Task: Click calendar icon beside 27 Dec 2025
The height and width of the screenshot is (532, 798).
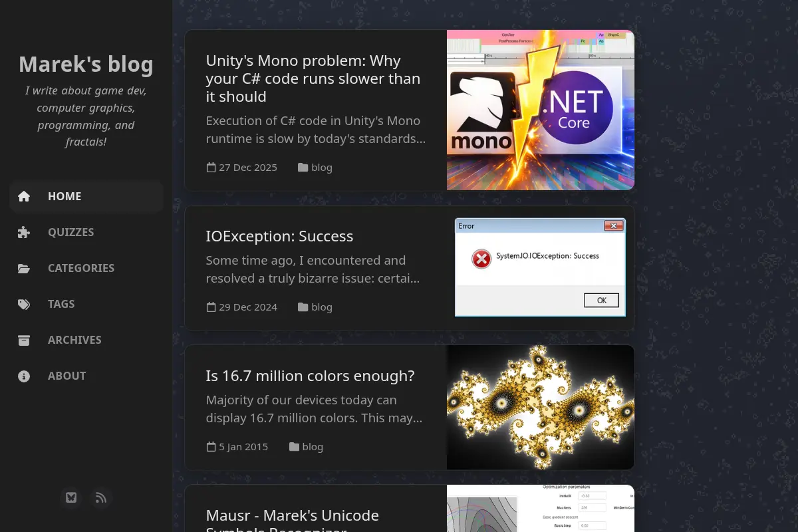Action: [x=211, y=167]
